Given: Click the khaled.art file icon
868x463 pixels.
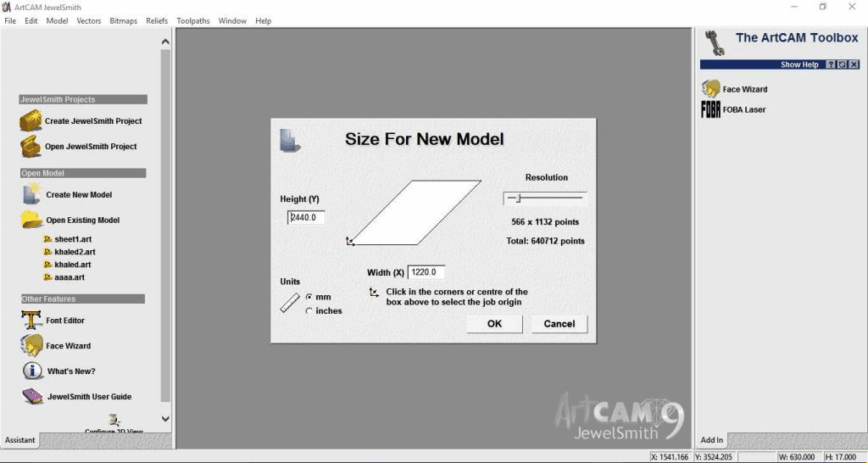Looking at the screenshot, I should (x=47, y=265).
